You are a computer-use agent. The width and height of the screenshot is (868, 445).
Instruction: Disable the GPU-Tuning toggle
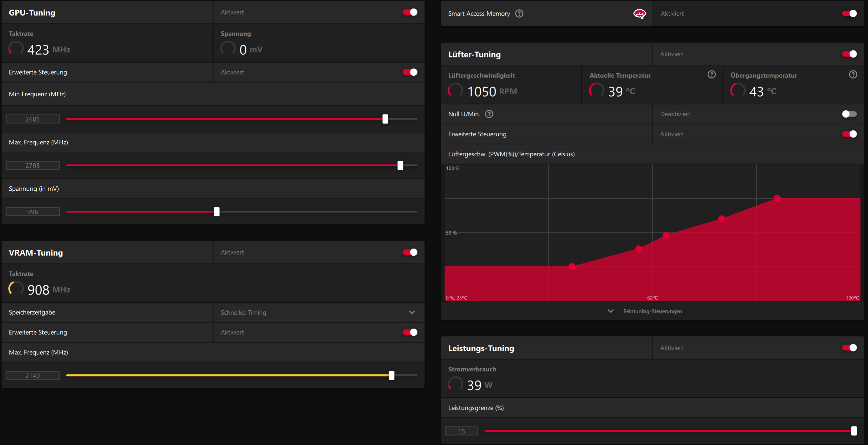point(410,12)
